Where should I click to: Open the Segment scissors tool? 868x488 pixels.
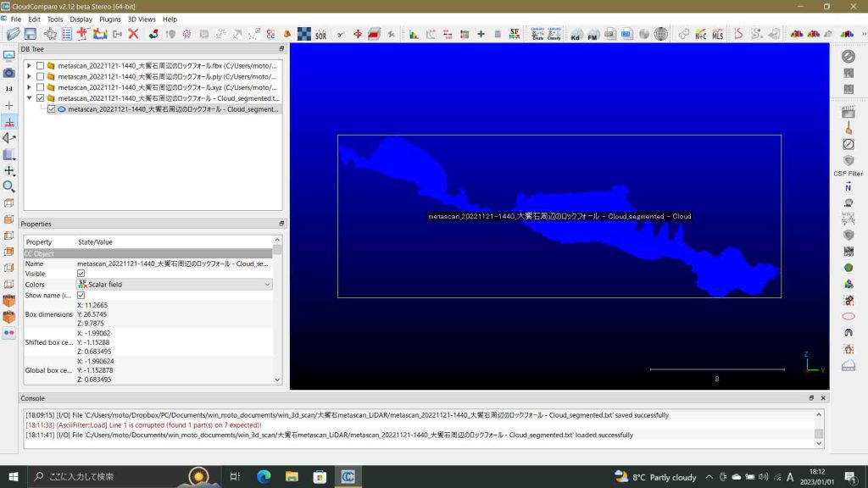click(x=341, y=34)
